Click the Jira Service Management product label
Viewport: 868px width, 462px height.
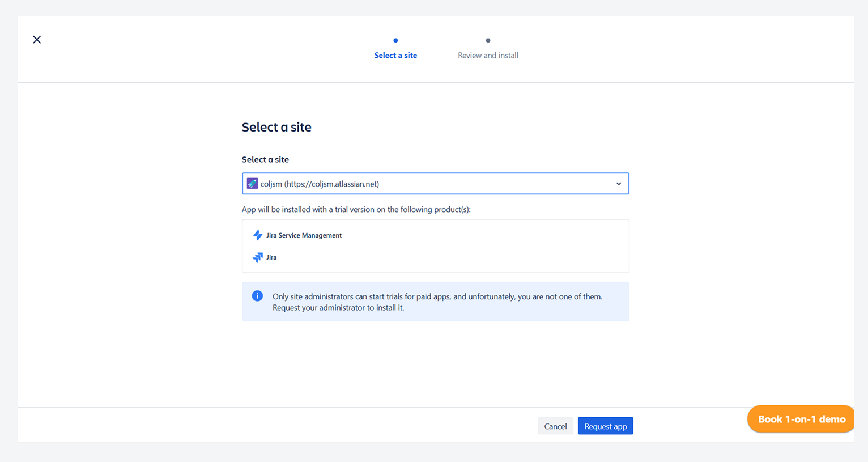coord(304,235)
